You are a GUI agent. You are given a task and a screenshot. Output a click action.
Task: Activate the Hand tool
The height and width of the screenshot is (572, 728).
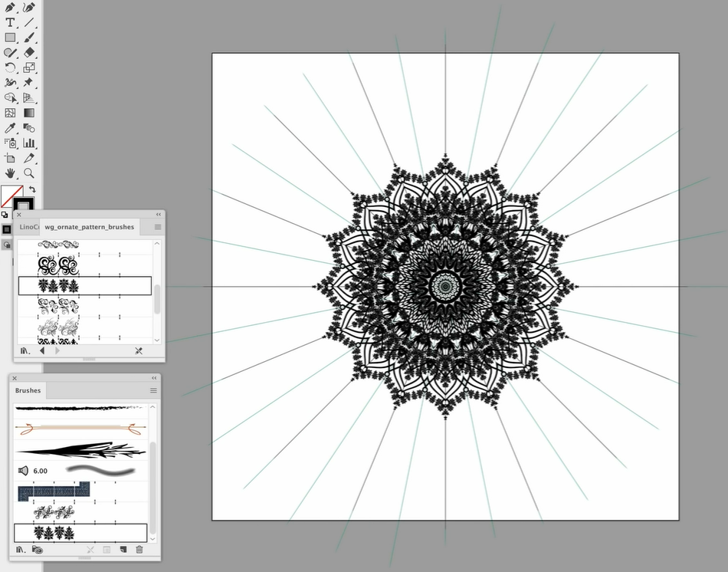click(11, 173)
